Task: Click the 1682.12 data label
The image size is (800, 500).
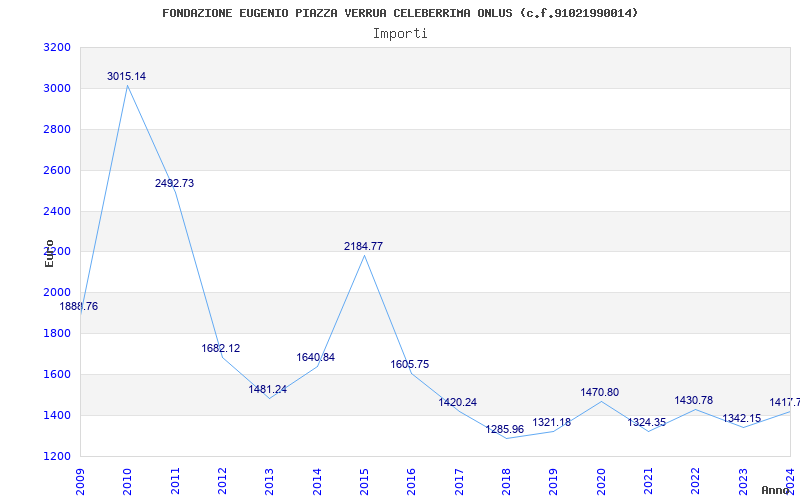Action: coord(221,348)
